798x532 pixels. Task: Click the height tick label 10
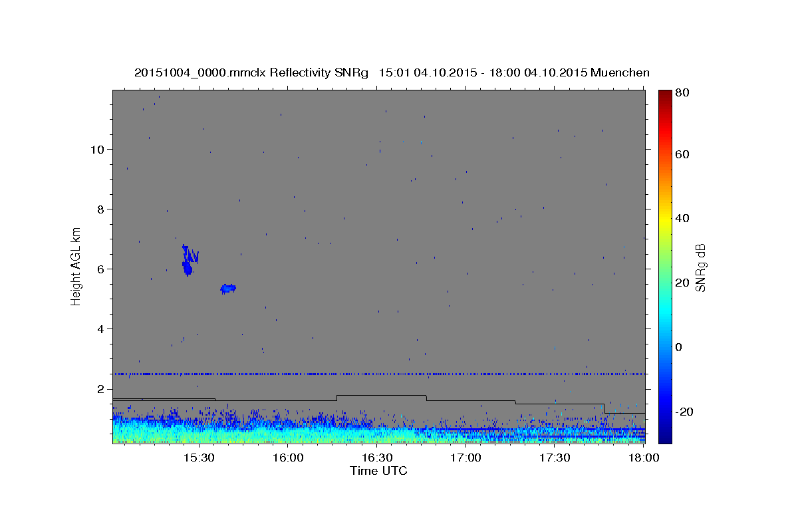pos(98,149)
